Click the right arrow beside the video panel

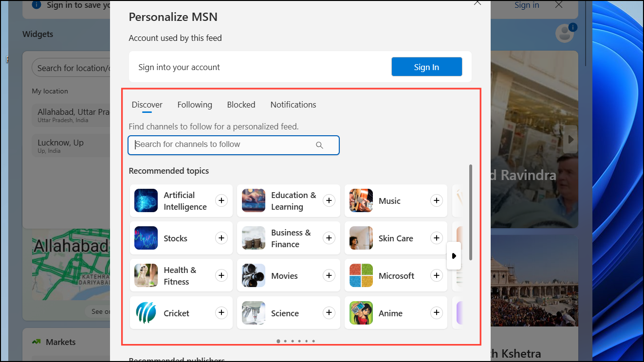[570, 139]
